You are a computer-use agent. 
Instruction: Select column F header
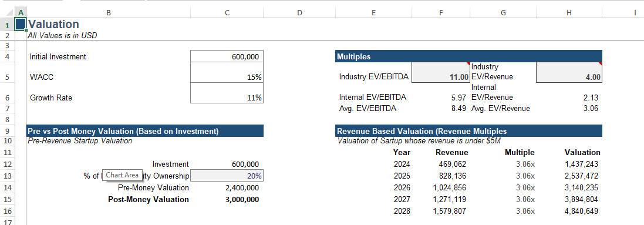[x=441, y=13]
